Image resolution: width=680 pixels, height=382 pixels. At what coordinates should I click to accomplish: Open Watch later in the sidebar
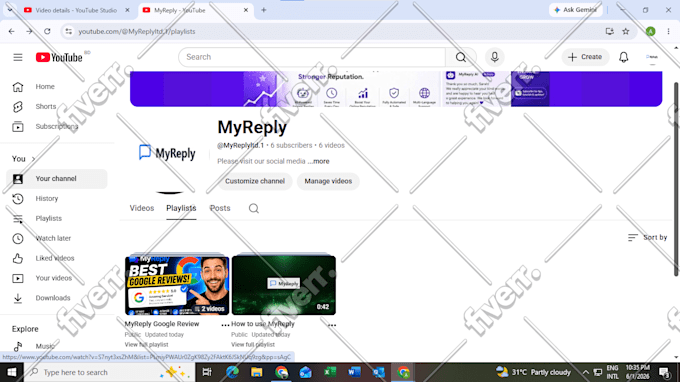click(x=57, y=238)
